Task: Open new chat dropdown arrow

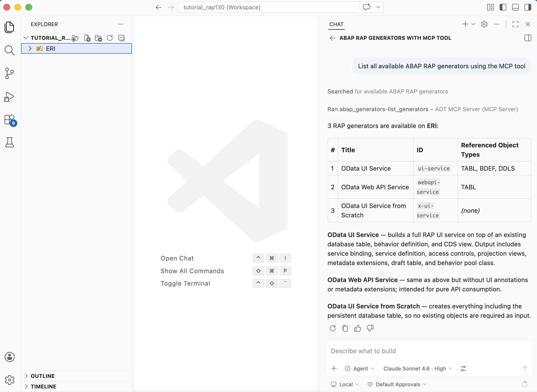Action: click(x=473, y=24)
